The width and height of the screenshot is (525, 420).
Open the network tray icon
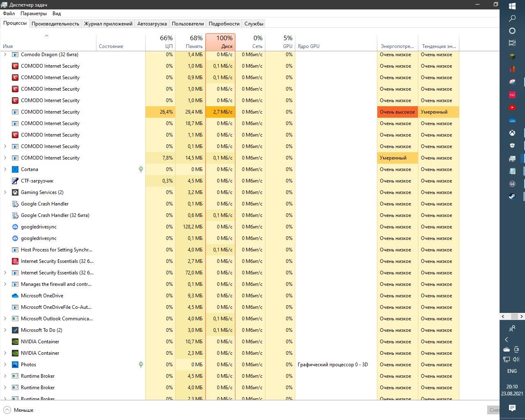507,360
